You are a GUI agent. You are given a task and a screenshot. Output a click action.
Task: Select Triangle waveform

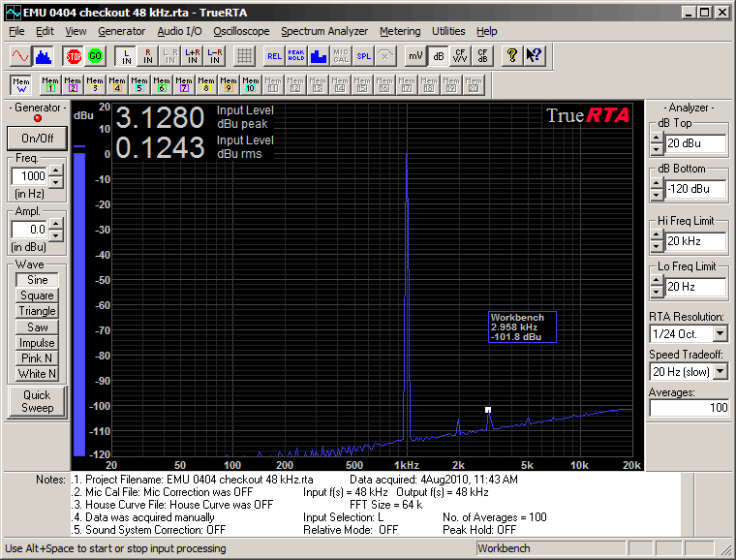(x=37, y=311)
